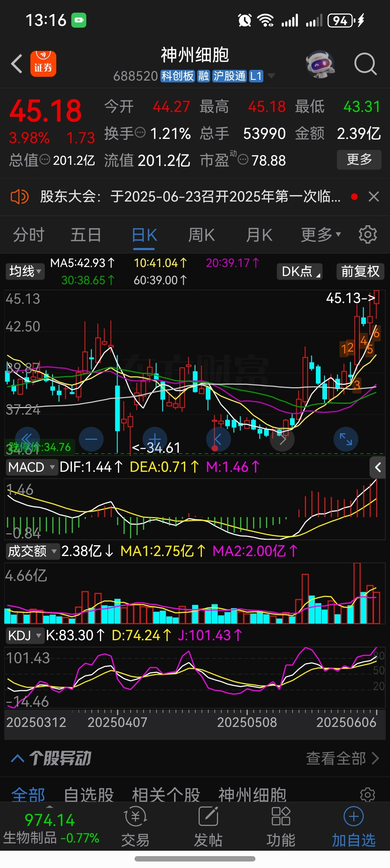The image size is (390, 868).
Task: Tap the chart scroll-left double arrow
Action: [x=27, y=439]
